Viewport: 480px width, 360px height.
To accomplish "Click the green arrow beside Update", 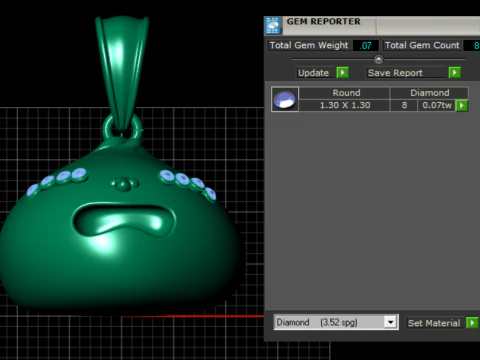I will 342,72.
